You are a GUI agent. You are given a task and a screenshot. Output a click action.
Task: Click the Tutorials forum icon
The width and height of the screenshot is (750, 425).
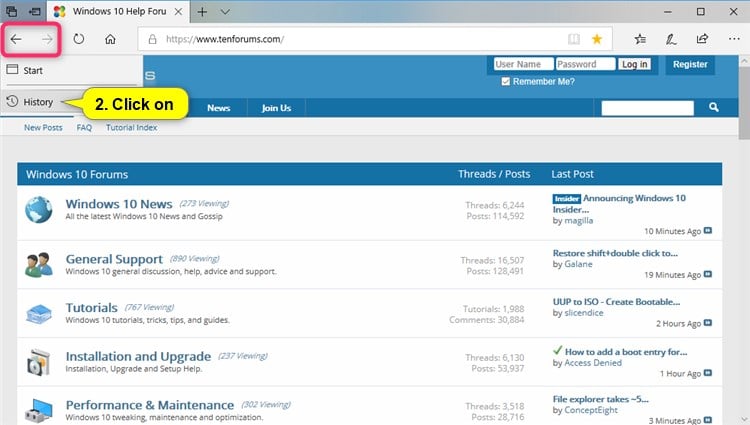[x=39, y=314]
